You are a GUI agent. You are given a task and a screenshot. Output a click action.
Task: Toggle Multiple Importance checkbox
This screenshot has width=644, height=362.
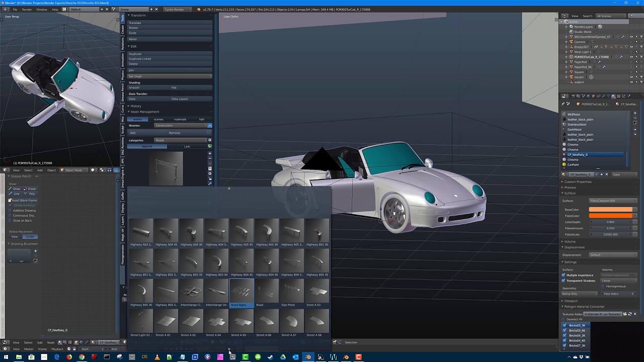point(563,275)
